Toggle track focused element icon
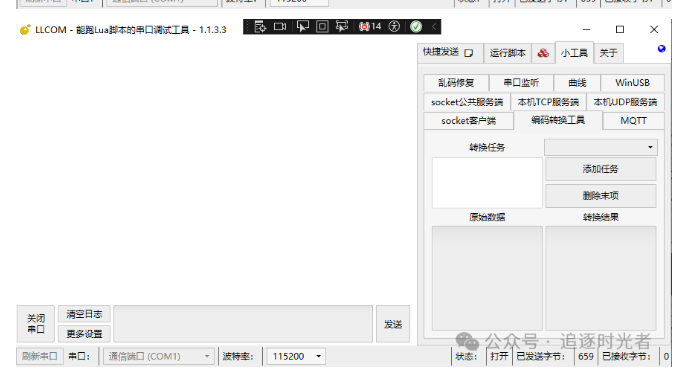This screenshot has height=377, width=680. point(342,26)
